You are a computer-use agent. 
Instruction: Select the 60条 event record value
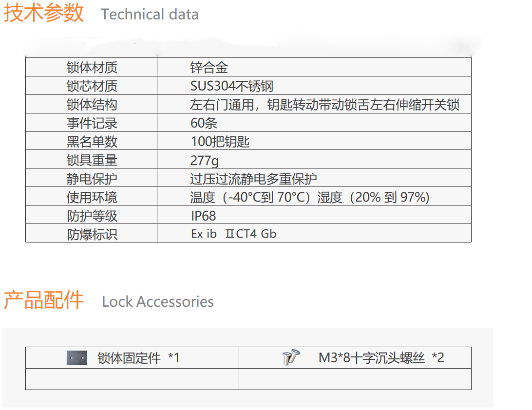204,123
